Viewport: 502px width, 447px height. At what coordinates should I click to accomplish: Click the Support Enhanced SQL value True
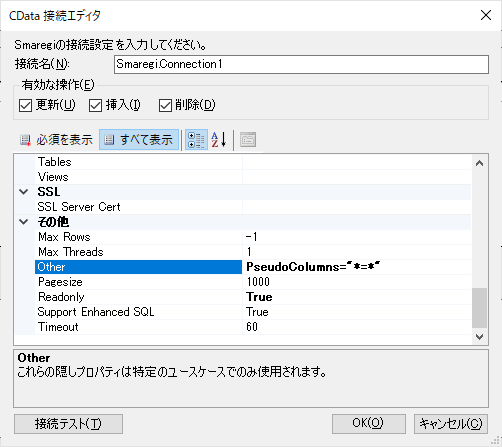pyautogui.click(x=357, y=312)
